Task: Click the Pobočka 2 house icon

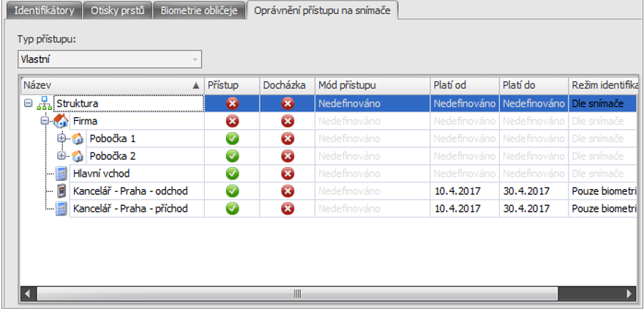Action: (78, 156)
